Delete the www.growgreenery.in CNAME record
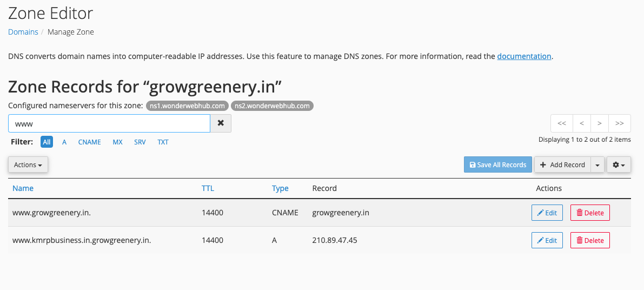 tap(590, 213)
